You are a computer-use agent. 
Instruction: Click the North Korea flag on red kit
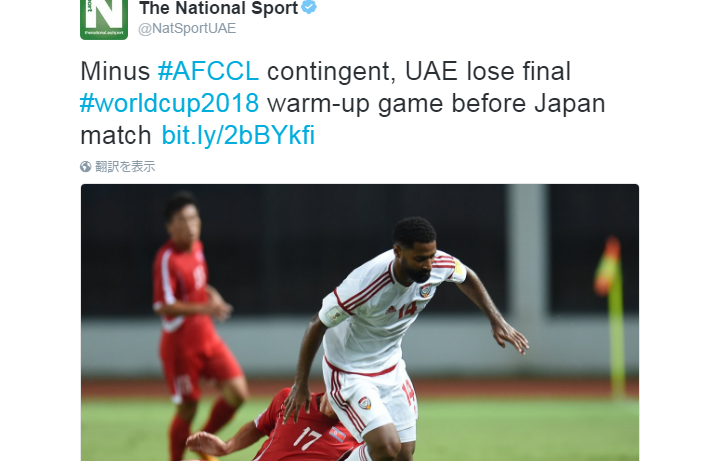[337, 434]
